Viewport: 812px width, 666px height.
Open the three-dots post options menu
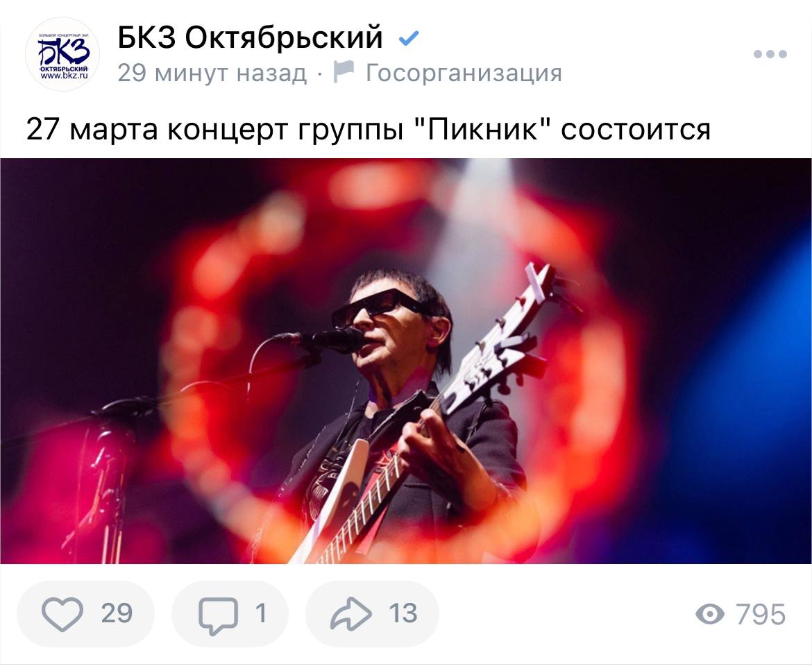pos(770,54)
